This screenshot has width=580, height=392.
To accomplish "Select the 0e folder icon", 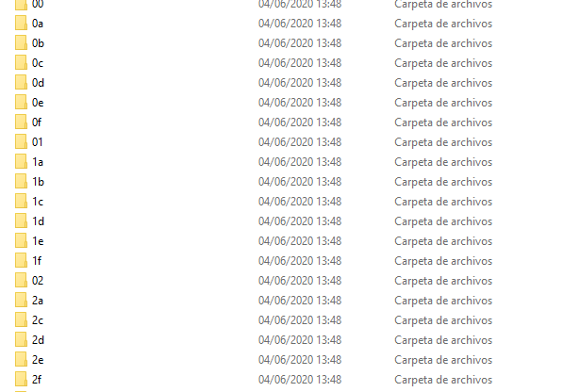I will pyautogui.click(x=21, y=103).
